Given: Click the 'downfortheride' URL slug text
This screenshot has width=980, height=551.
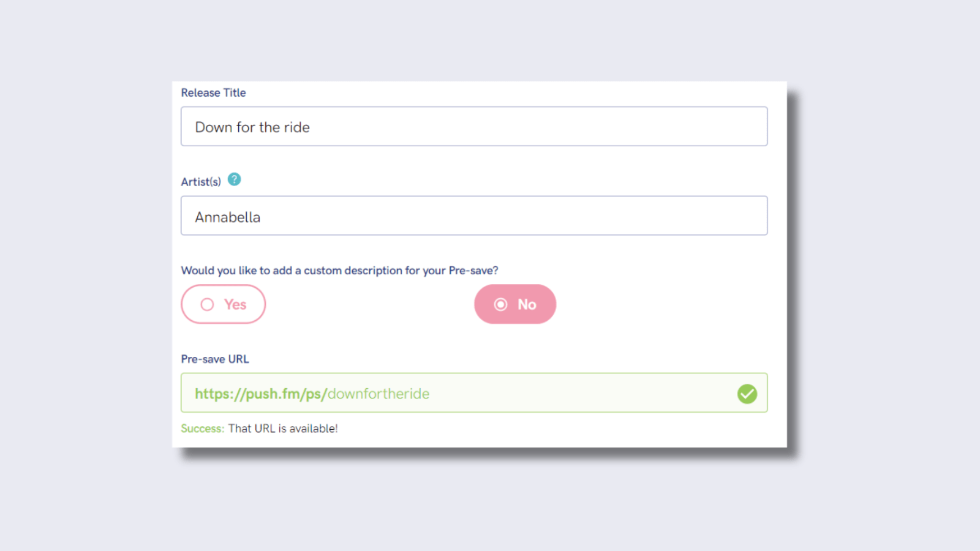Looking at the screenshot, I should tap(379, 394).
